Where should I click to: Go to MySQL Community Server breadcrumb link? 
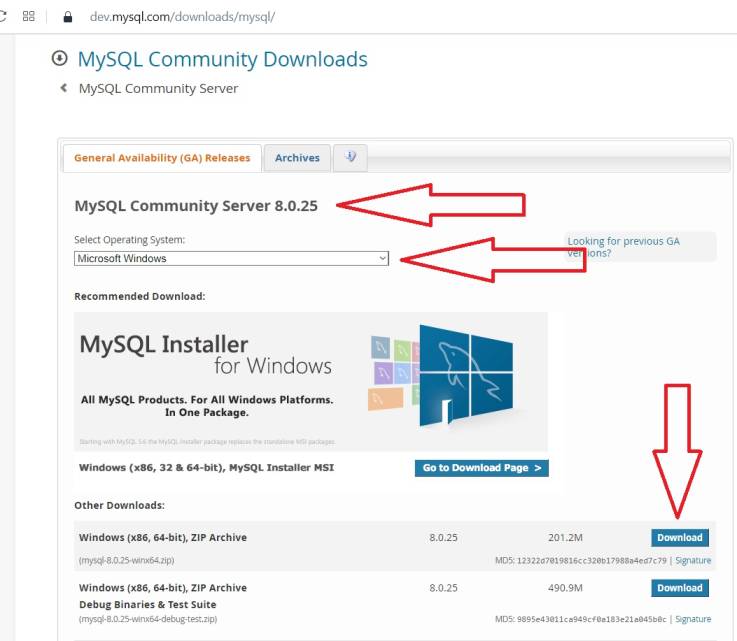tap(158, 88)
